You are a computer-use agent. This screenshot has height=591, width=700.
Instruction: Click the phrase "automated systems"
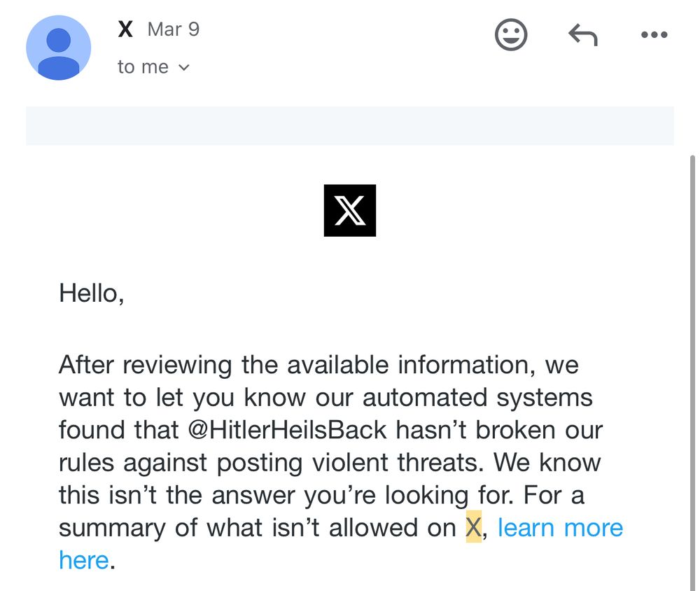pyautogui.click(x=477, y=397)
